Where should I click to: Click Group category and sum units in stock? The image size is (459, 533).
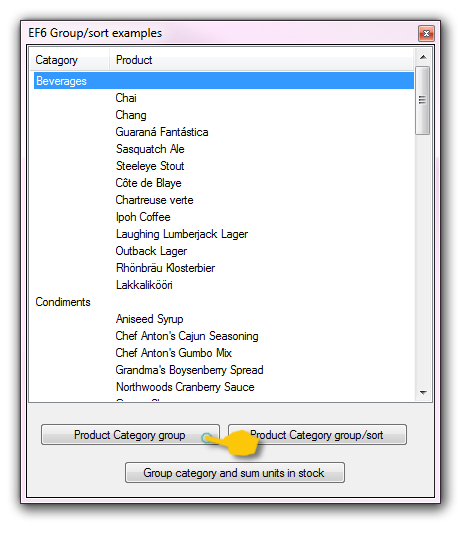(x=235, y=472)
